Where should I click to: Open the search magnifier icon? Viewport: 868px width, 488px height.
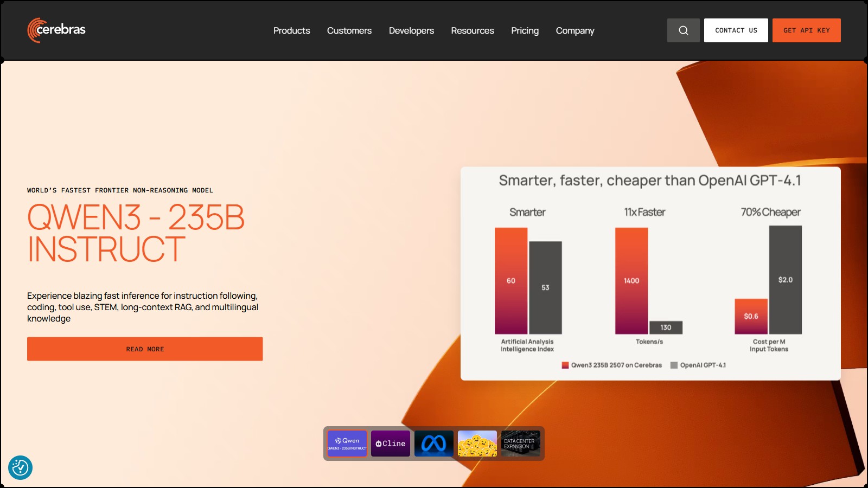(683, 30)
